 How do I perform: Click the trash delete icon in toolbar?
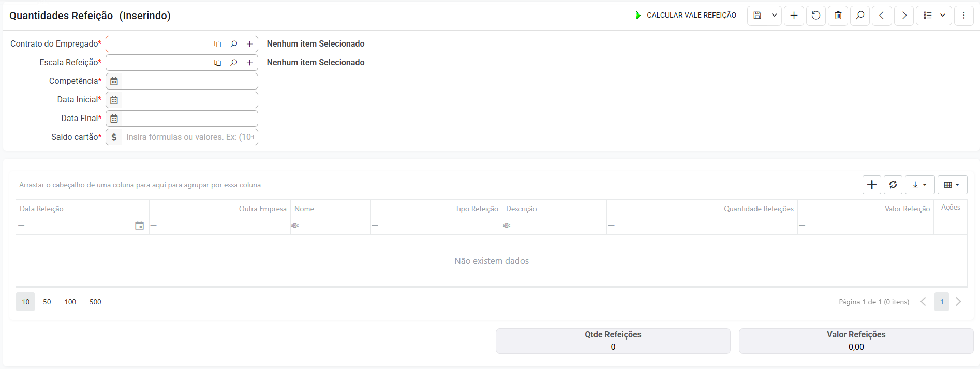[x=838, y=16]
